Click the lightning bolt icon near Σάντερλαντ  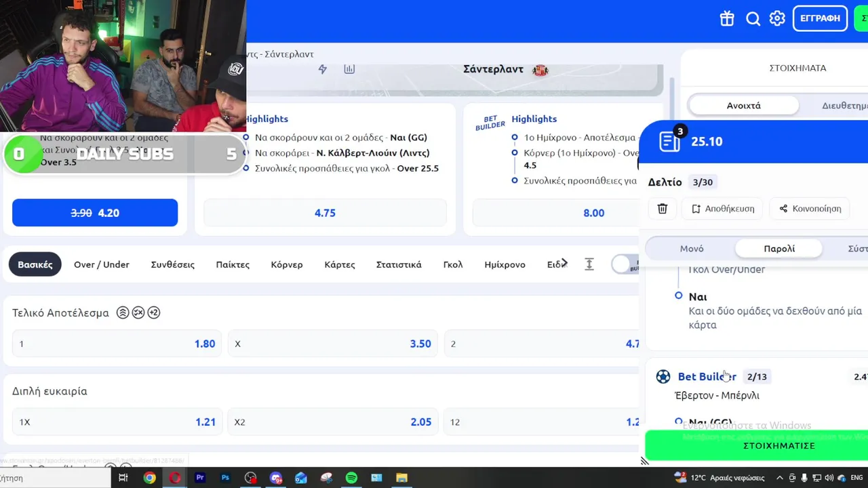(x=323, y=69)
